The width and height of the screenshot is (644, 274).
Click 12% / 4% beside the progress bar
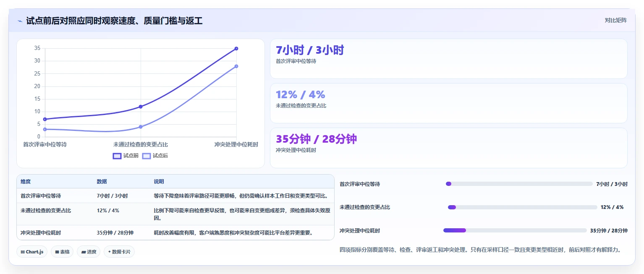612,207
